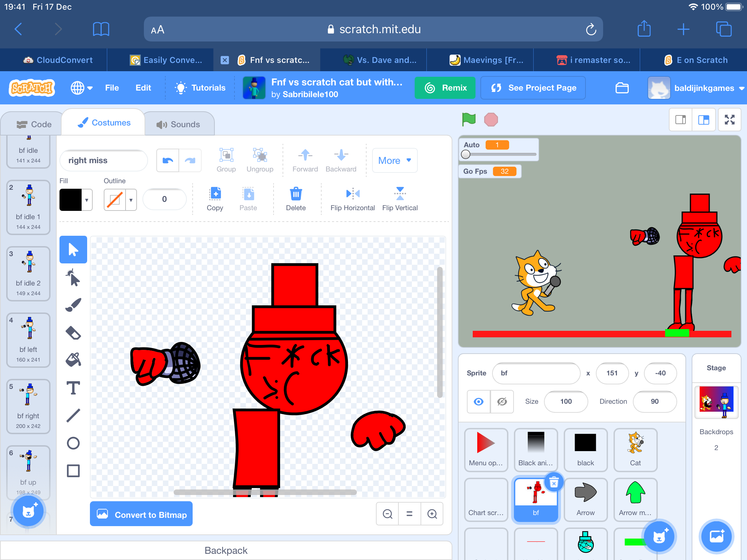Click the green flag to start
This screenshot has height=560, width=747.
(x=469, y=120)
